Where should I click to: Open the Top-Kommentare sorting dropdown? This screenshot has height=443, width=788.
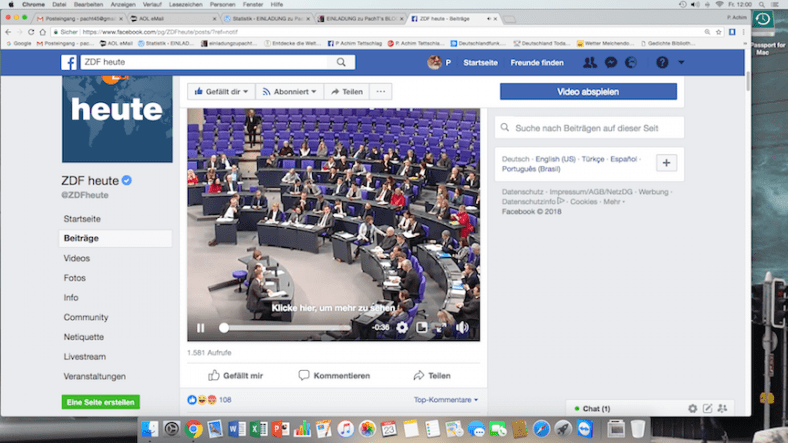pos(446,400)
